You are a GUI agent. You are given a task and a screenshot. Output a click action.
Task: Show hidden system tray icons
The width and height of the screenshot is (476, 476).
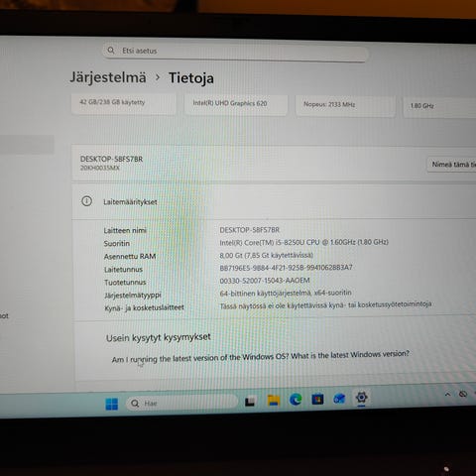click(x=447, y=394)
